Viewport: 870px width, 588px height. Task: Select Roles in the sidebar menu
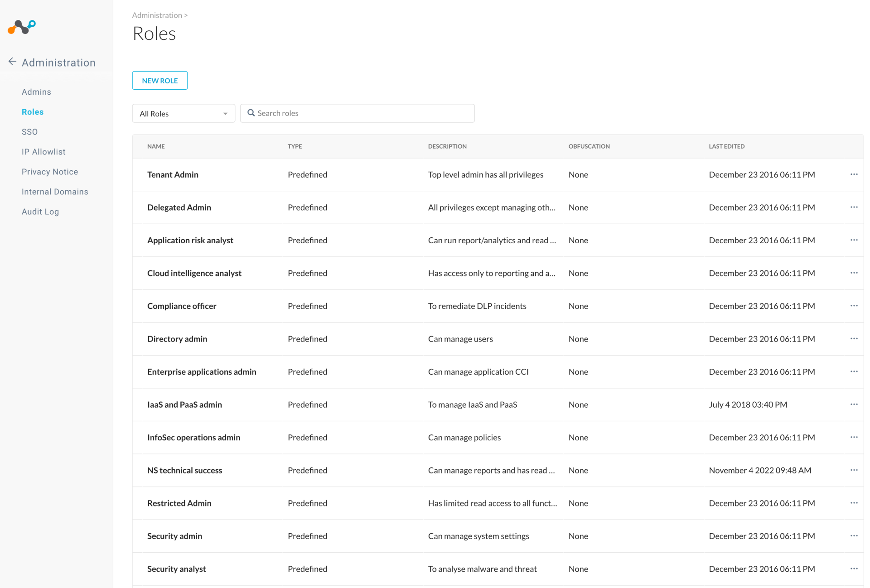pos(33,111)
